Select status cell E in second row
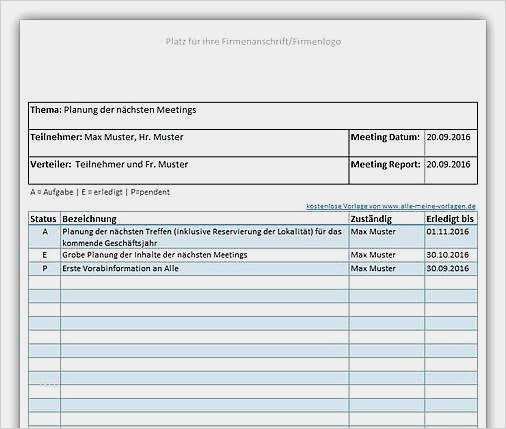 tap(44, 255)
